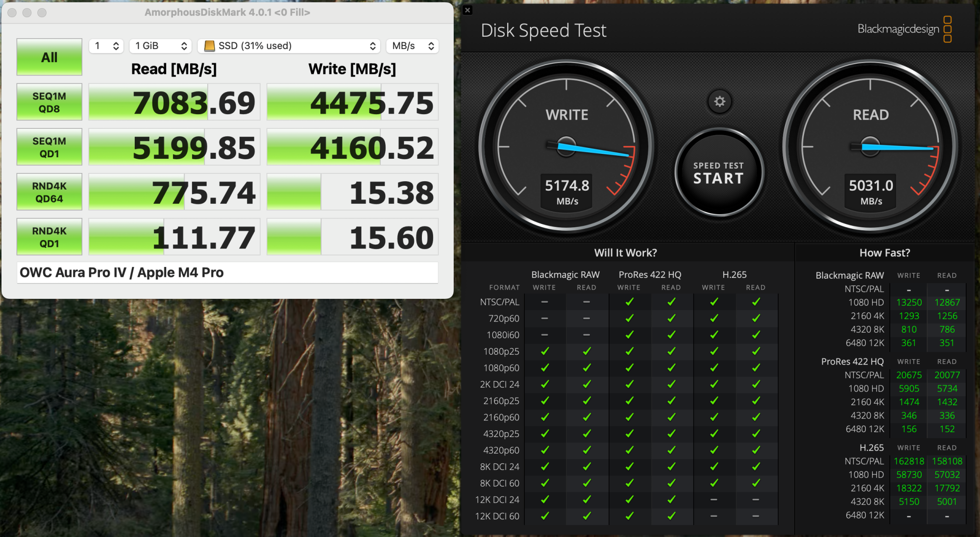Expand the SSD (31% used) drive selector
Viewport: 980px width, 537px height.
[x=289, y=46]
